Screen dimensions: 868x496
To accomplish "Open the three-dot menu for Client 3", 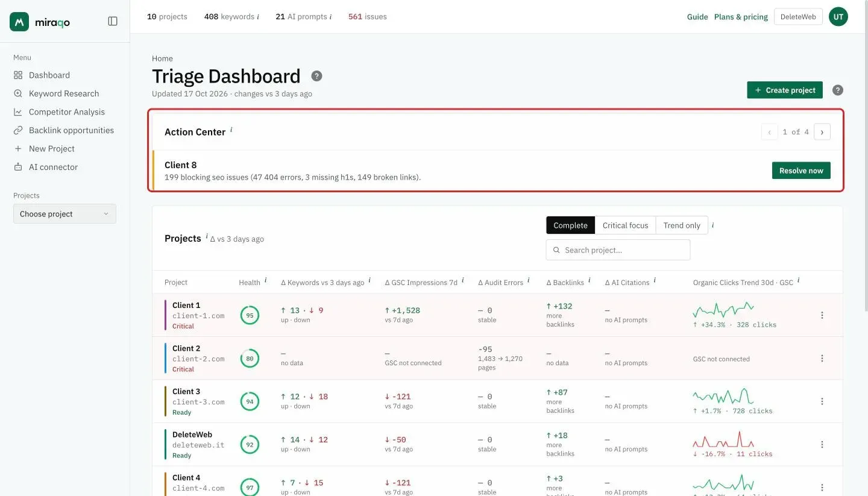I will [822, 401].
